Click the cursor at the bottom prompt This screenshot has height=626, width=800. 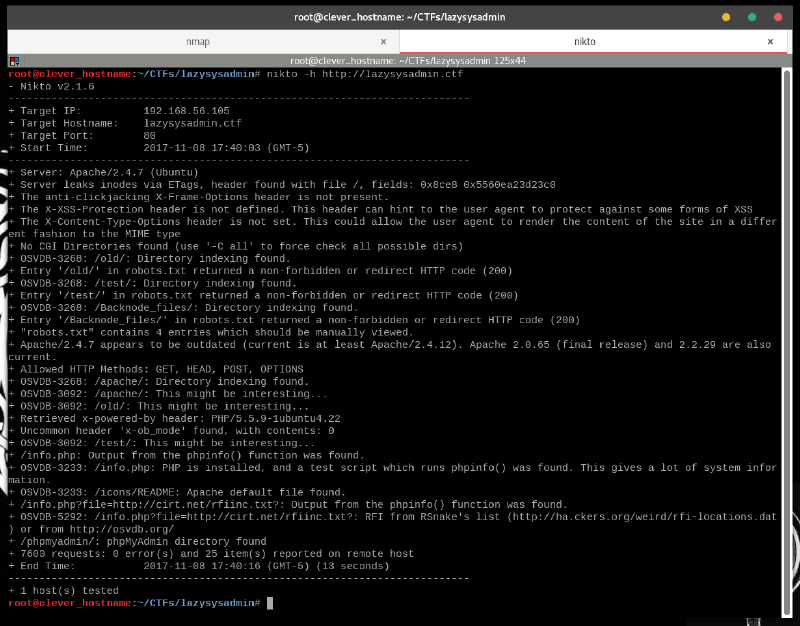tap(270, 603)
